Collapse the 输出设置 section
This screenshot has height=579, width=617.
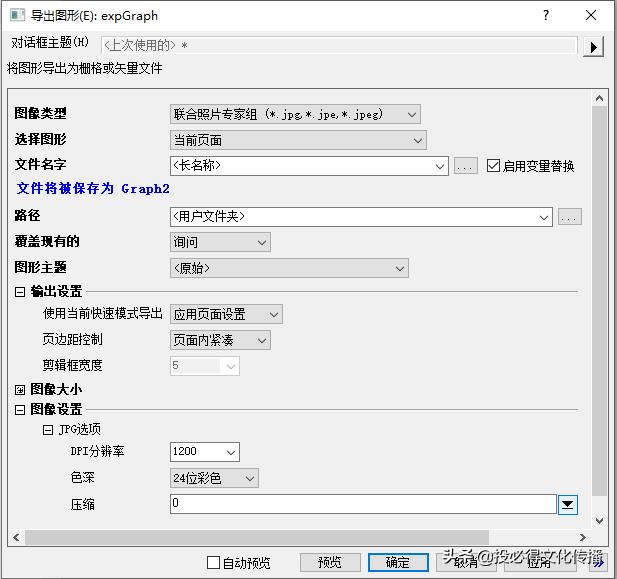pyautogui.click(x=20, y=292)
